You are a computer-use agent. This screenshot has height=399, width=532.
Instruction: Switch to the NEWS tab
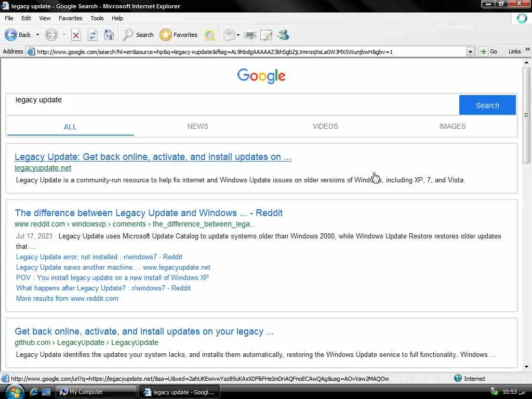point(198,126)
